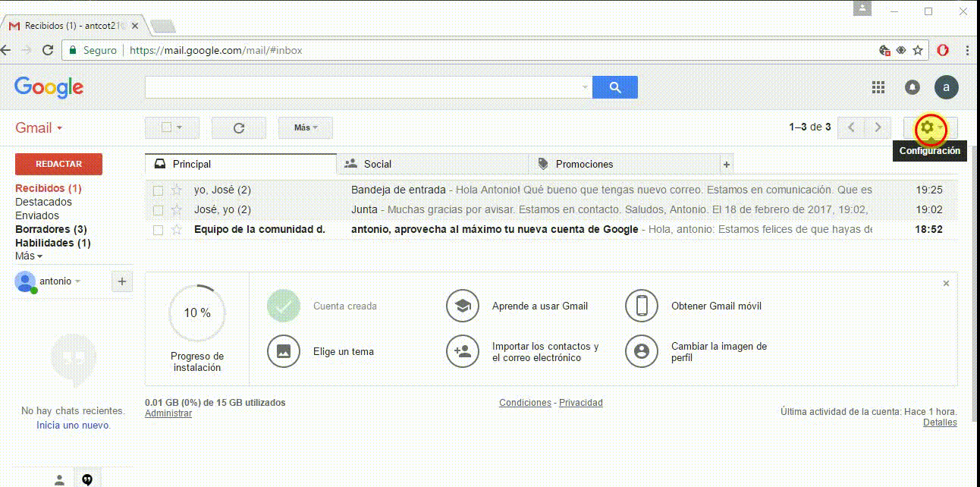Select the 'yo, José (2)' message checkbox
980x487 pixels.
click(x=158, y=190)
